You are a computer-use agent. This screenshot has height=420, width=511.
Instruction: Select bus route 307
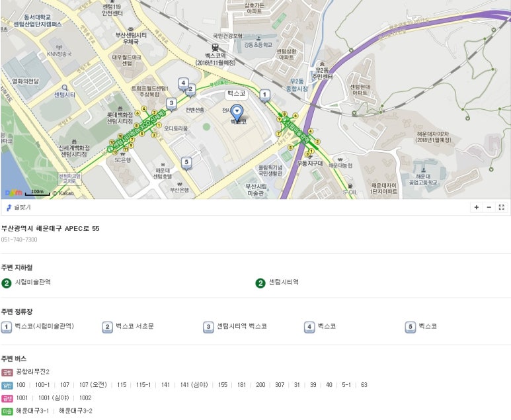(280, 385)
